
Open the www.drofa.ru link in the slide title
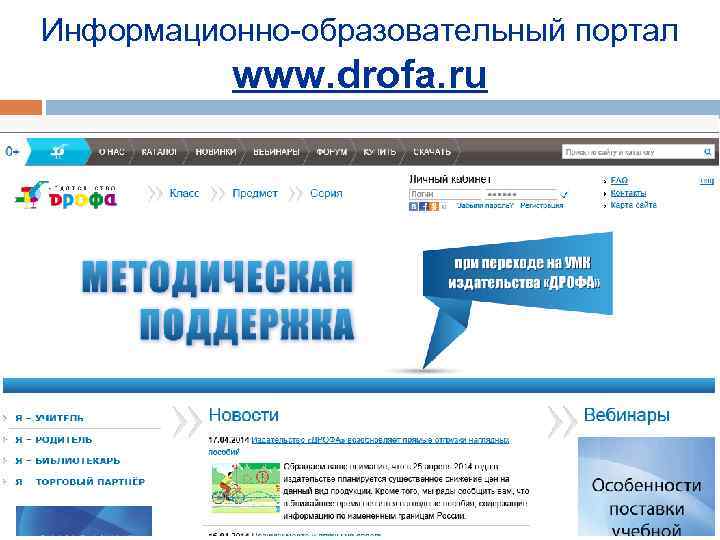click(360, 76)
